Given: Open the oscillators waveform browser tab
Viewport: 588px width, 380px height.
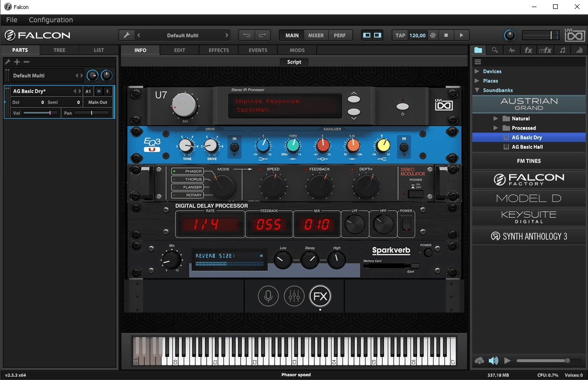Looking at the screenshot, I should [512, 50].
